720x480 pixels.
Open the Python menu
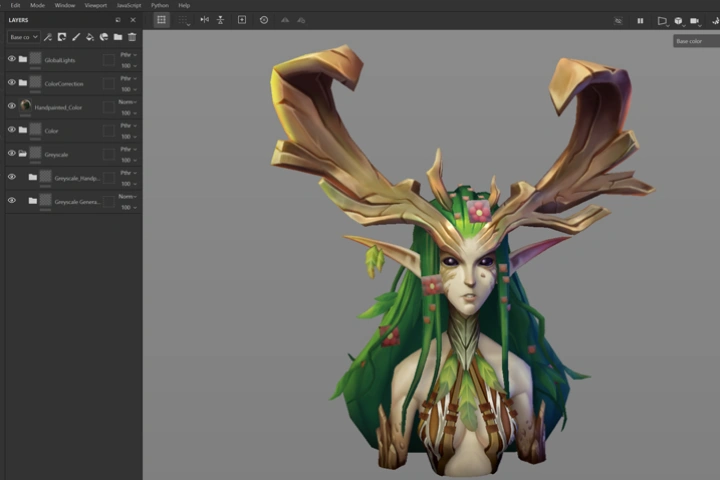160,6
